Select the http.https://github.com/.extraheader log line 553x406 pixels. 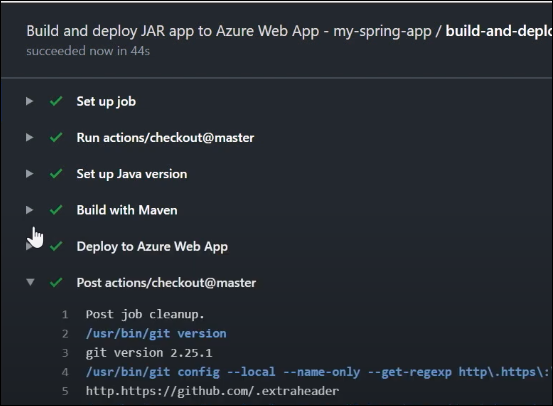(x=212, y=392)
